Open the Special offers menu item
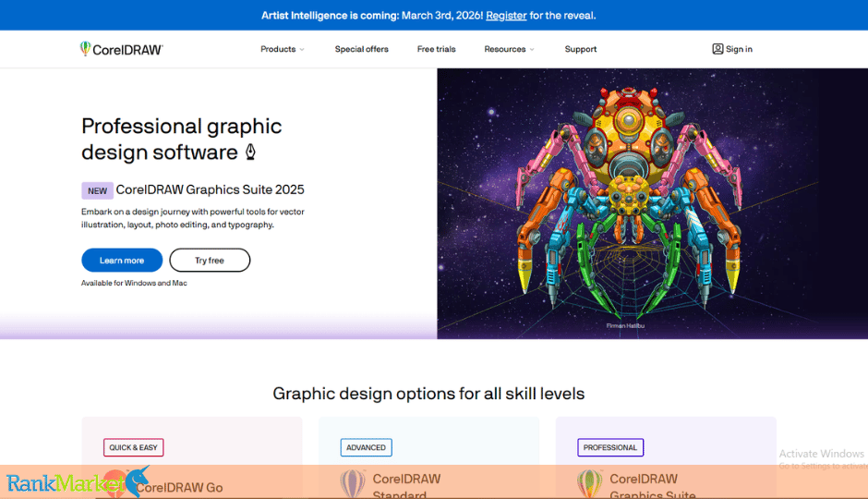 click(361, 49)
